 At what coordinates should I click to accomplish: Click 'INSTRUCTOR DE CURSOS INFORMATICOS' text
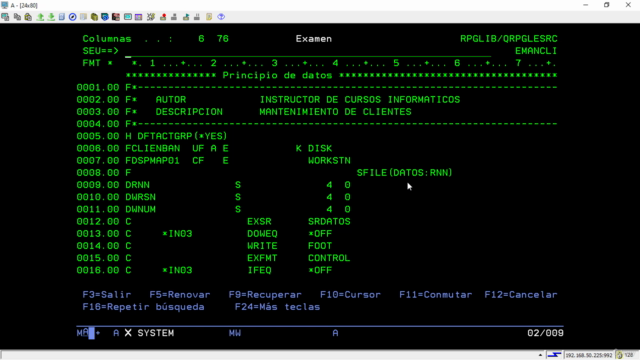tap(360, 100)
